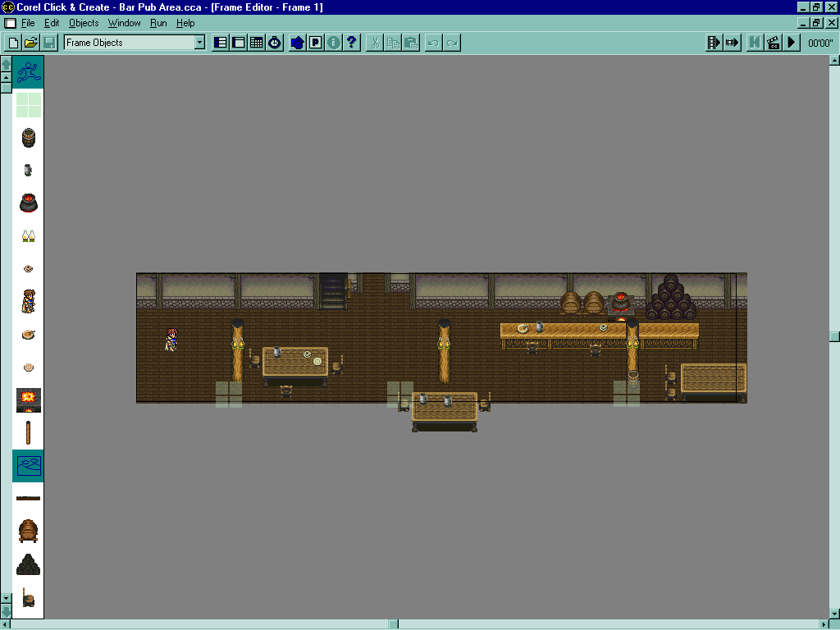
Task: Click the red-haired character on the frame
Action: [171, 340]
